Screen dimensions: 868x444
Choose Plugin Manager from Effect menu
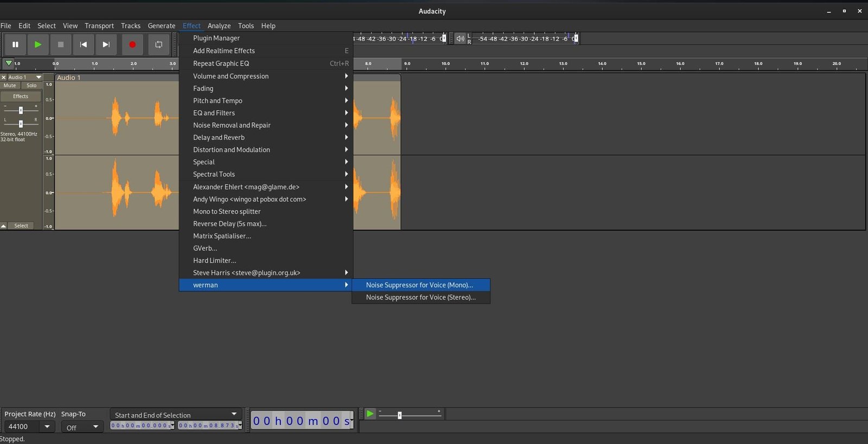266,38
